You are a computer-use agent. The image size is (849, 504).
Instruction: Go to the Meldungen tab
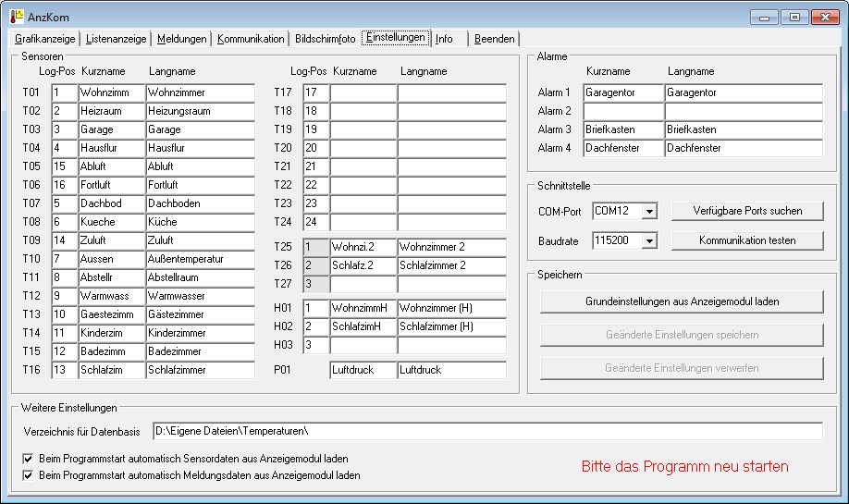(x=181, y=39)
